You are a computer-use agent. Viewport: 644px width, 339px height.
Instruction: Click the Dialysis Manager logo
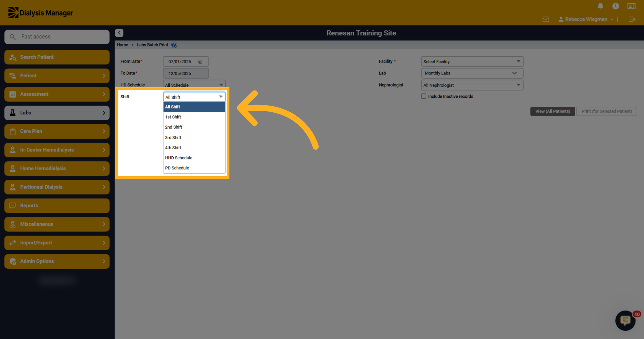(x=41, y=13)
